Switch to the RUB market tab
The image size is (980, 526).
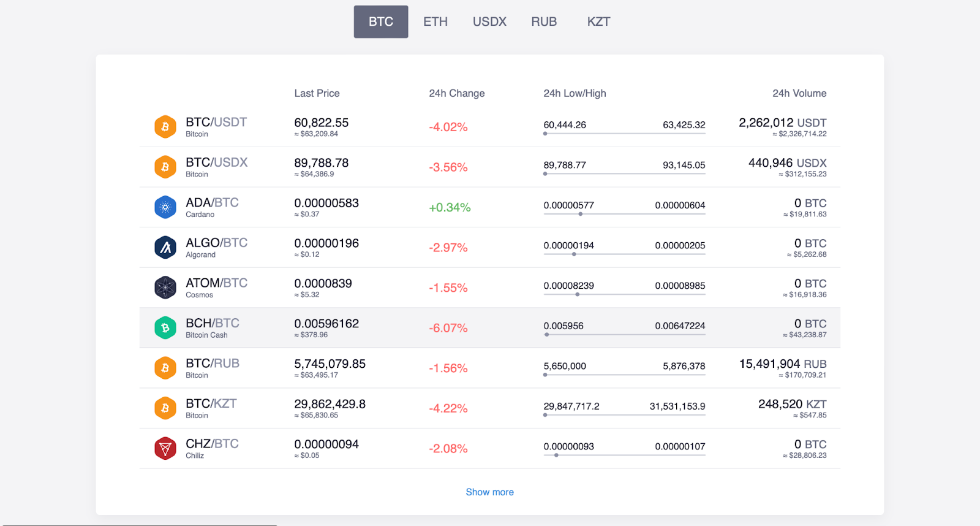point(544,21)
